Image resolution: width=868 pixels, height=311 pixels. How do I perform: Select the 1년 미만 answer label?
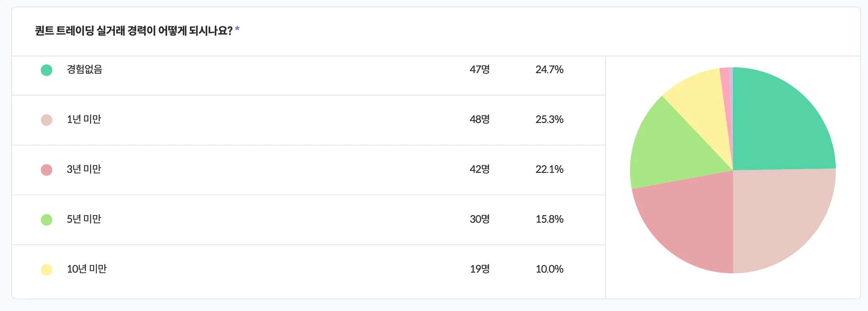[84, 120]
